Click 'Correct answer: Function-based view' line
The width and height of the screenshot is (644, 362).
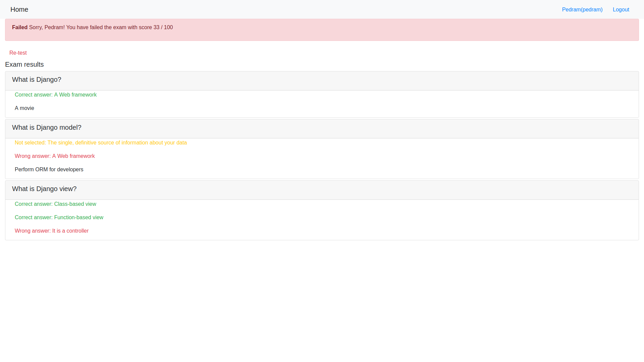[x=59, y=217]
